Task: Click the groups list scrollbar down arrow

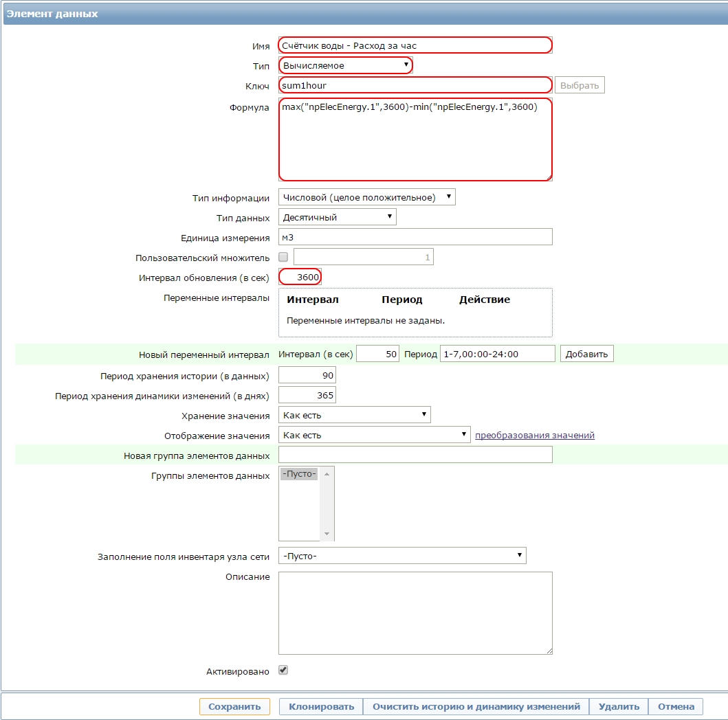Action: click(327, 534)
